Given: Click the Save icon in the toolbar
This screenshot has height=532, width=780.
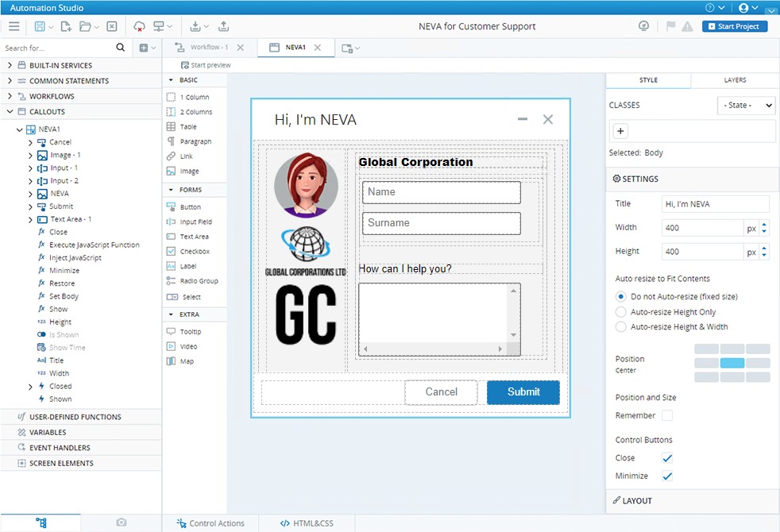Looking at the screenshot, I should tap(40, 26).
